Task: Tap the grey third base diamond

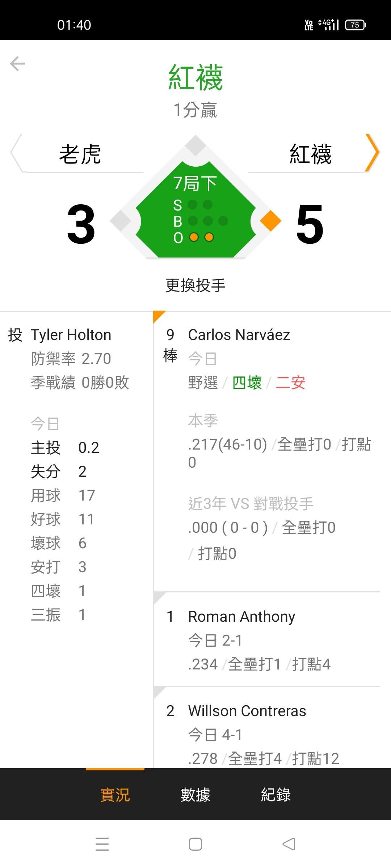Action: click(x=121, y=220)
